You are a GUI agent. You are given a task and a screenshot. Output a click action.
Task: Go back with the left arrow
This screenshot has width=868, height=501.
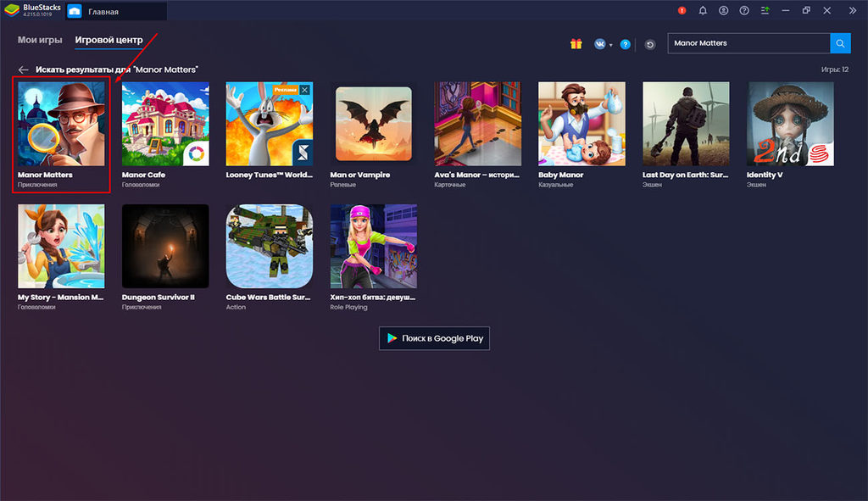click(x=23, y=70)
